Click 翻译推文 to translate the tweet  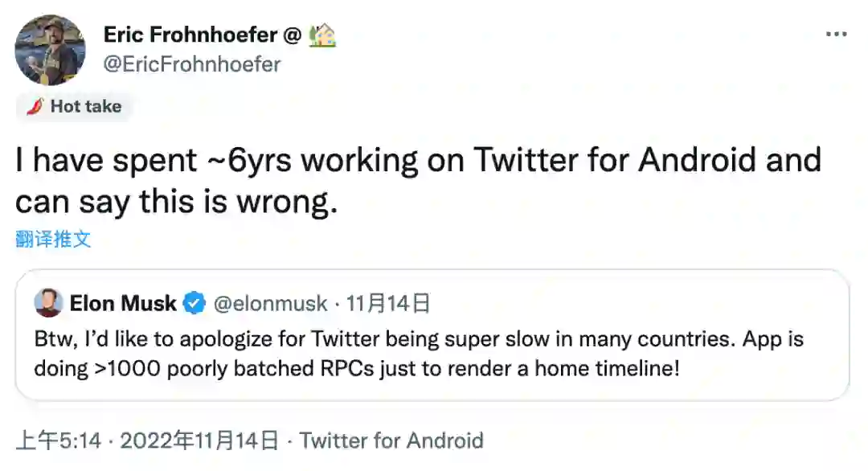pos(53,239)
